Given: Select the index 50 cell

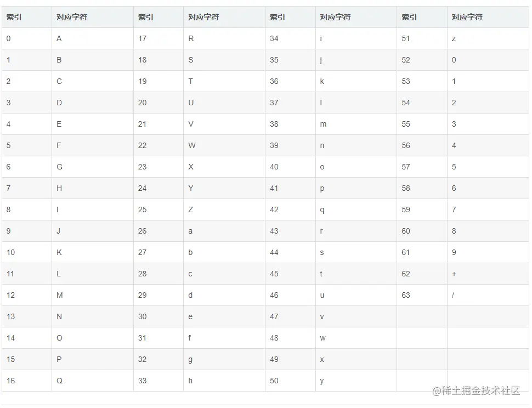Looking at the screenshot, I should (x=290, y=381).
